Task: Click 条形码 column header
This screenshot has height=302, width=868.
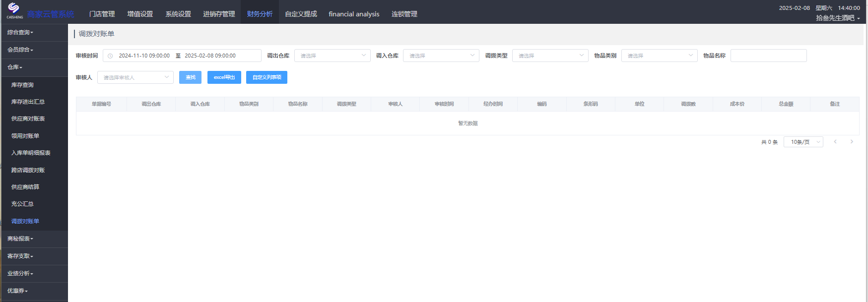Action: [x=591, y=104]
